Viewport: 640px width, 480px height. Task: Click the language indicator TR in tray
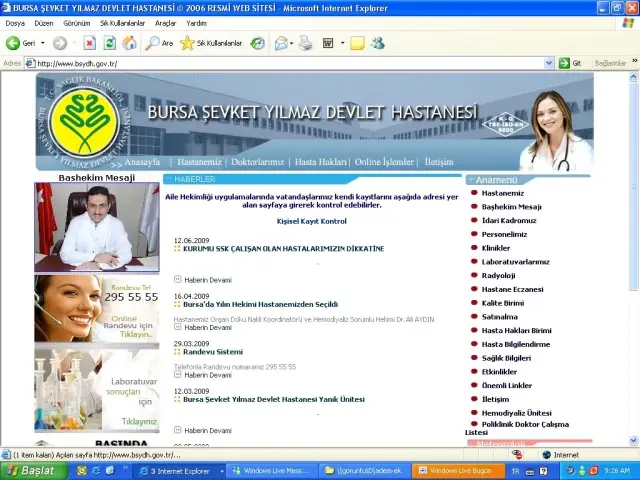coord(516,471)
